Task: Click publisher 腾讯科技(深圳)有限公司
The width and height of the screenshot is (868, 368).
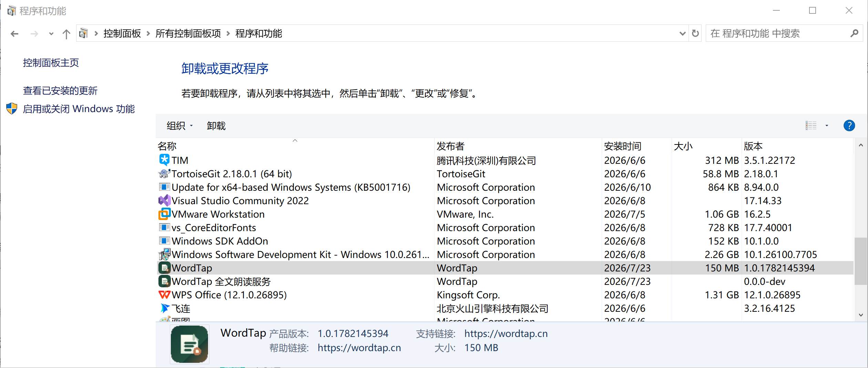Action: [x=486, y=160]
